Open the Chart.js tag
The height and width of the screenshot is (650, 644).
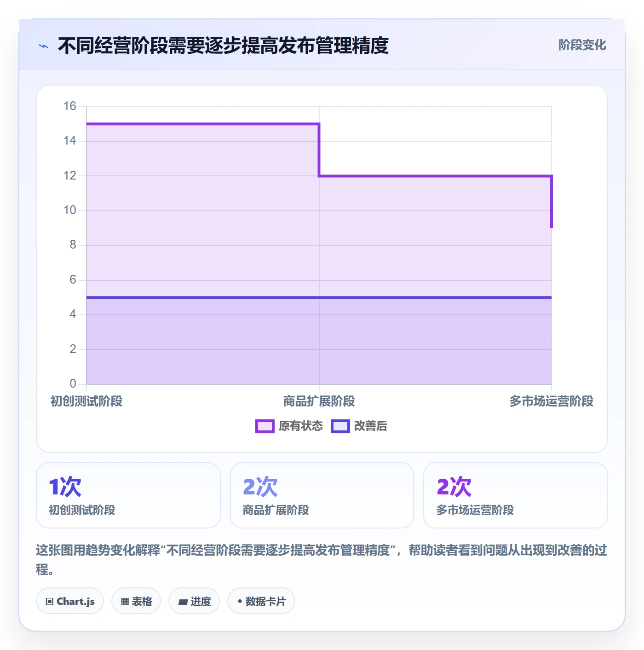70,601
